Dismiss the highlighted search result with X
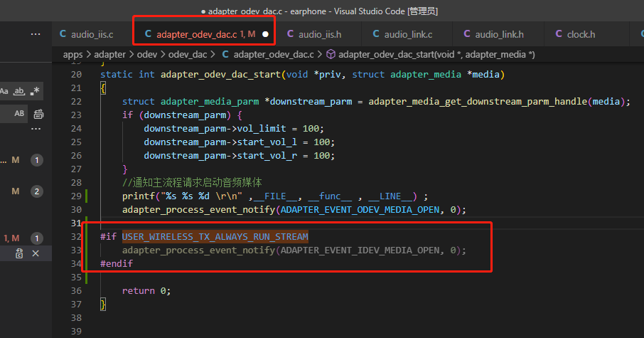Screen dimensions: 644x338 tap(36, 253)
